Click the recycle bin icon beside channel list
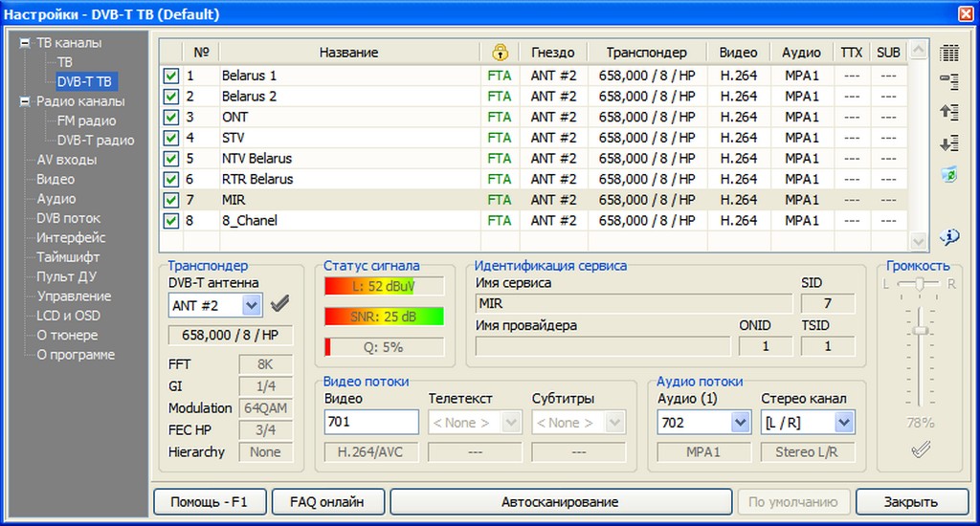 click(x=949, y=174)
